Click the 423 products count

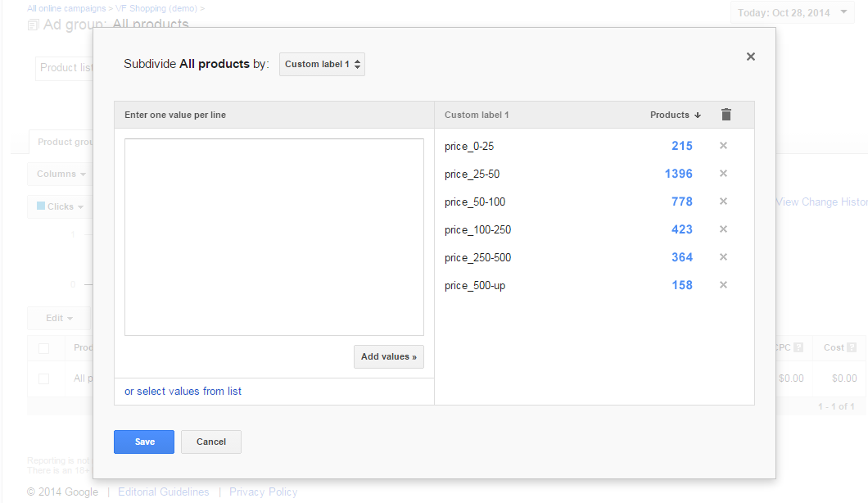(682, 229)
